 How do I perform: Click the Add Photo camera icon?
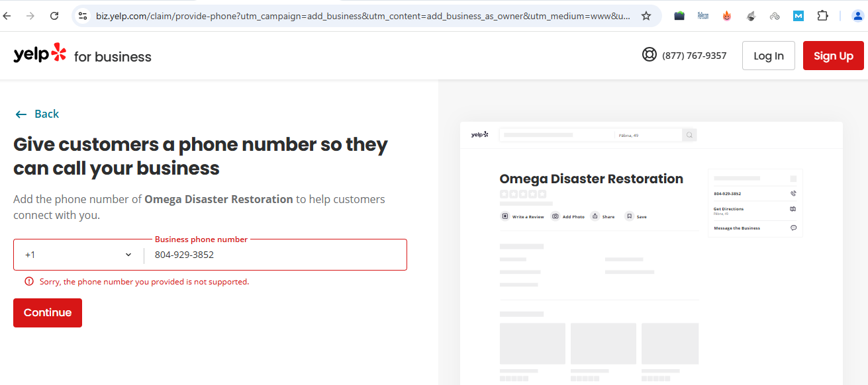click(x=555, y=216)
